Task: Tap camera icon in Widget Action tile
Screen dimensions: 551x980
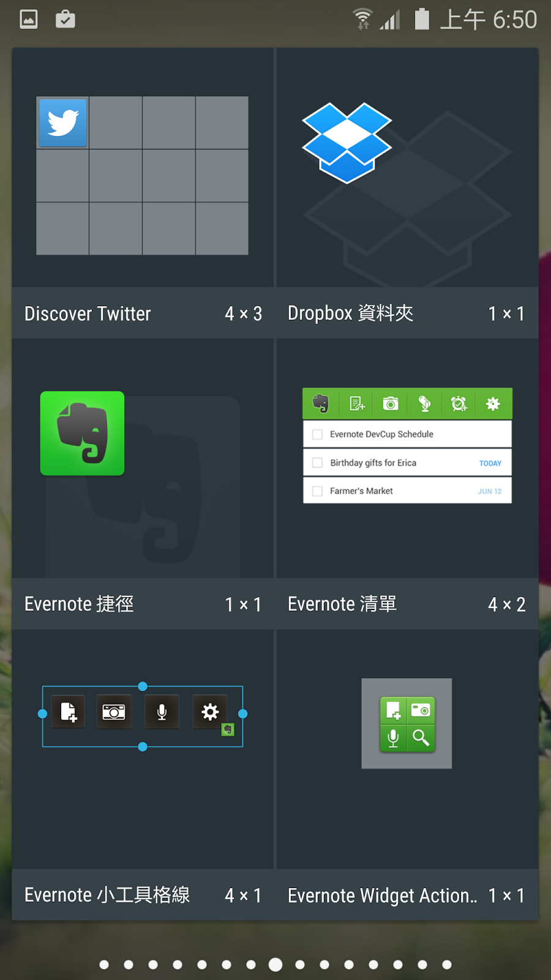Action: (421, 710)
